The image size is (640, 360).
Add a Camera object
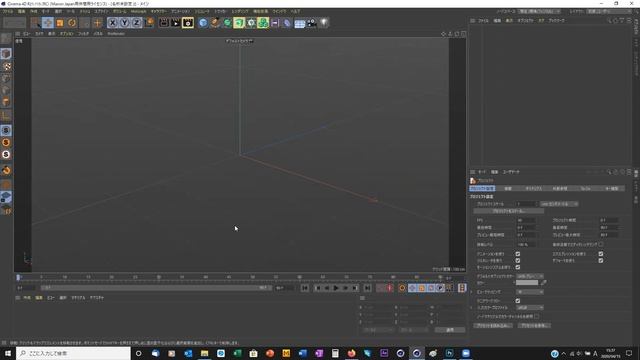point(311,23)
